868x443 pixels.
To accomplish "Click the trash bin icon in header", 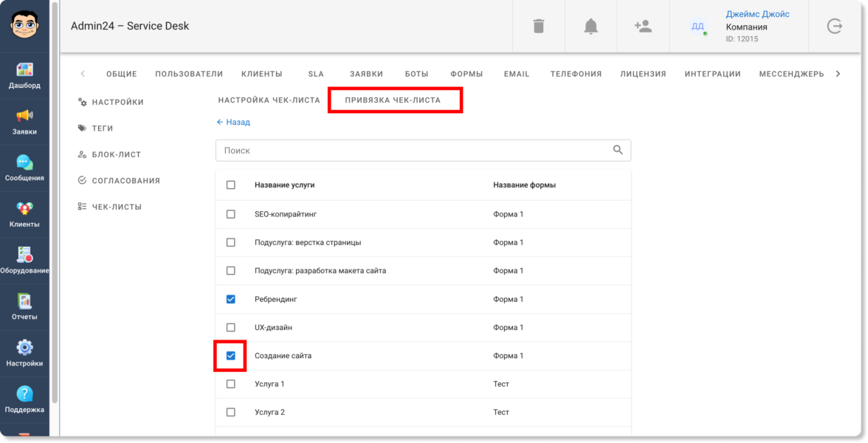I will coord(539,27).
